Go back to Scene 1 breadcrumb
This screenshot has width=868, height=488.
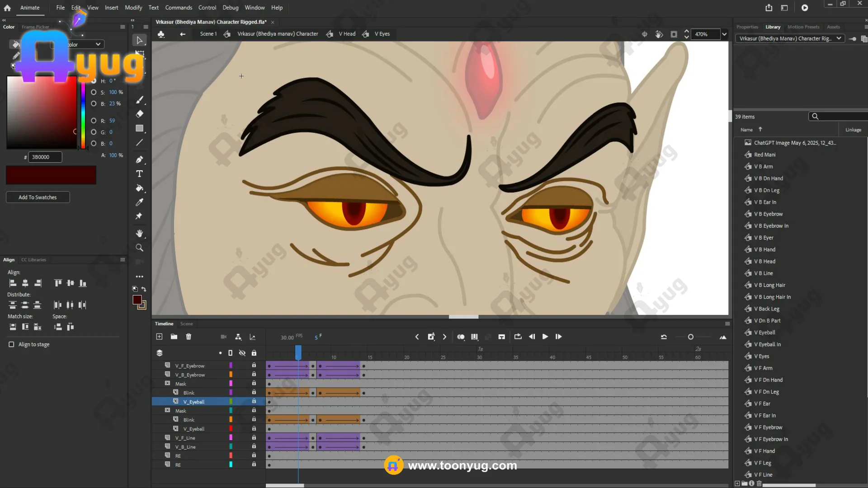[x=208, y=34]
